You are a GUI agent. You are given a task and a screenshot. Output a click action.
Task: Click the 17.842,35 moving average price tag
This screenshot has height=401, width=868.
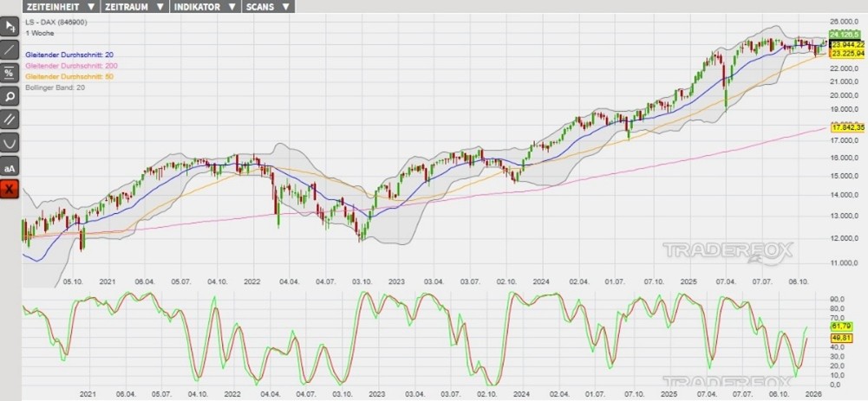click(847, 127)
